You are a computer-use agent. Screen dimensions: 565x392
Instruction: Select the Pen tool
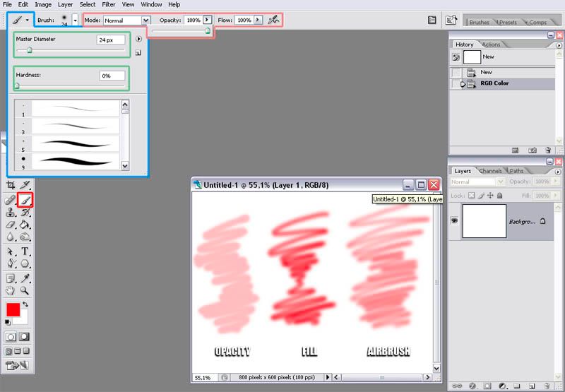[x=11, y=263]
